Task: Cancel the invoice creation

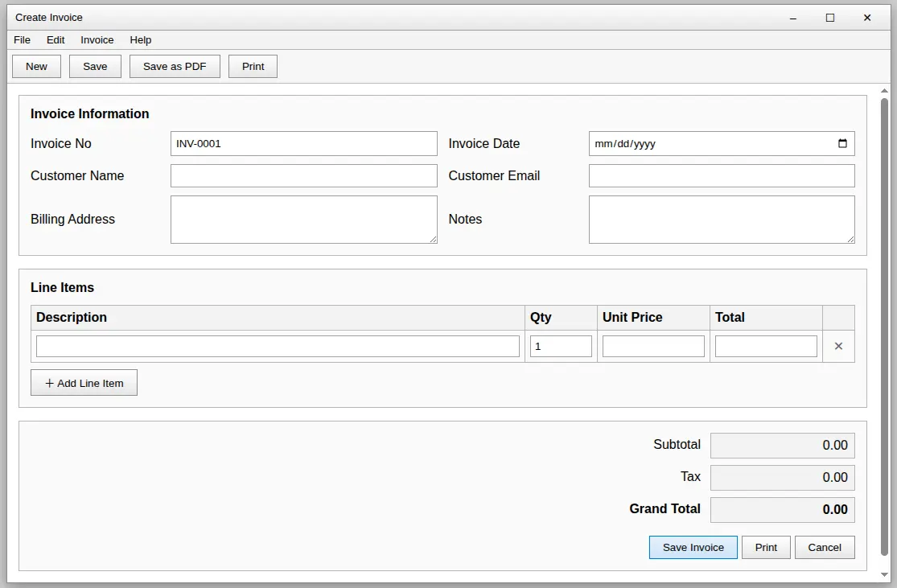Action: click(x=825, y=547)
